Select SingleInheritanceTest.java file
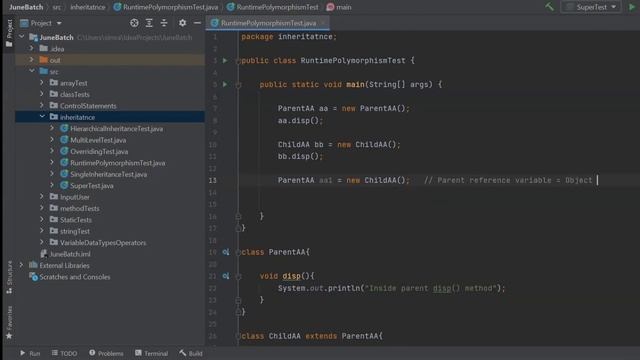The height and width of the screenshot is (360, 640). [x=108, y=174]
